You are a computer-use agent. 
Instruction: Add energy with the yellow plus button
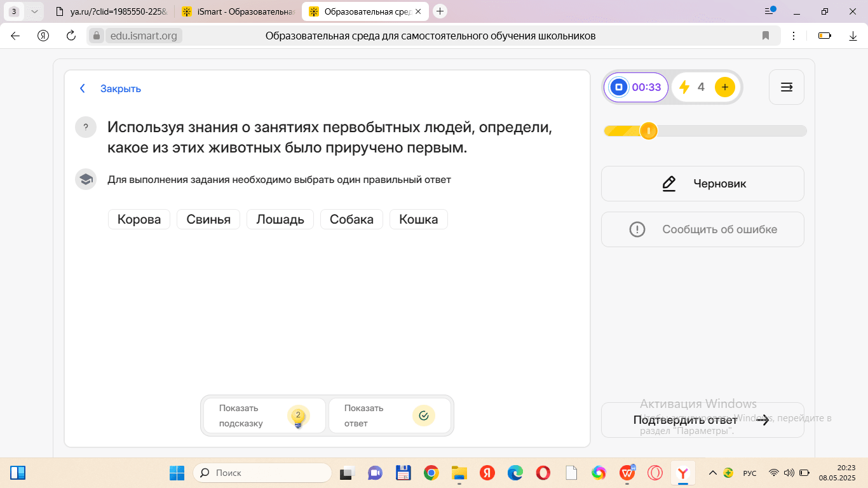[x=725, y=87]
